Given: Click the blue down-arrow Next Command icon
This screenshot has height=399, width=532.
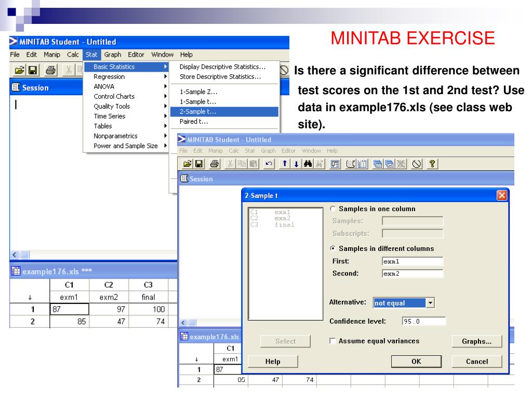Looking at the screenshot, I should [x=296, y=164].
